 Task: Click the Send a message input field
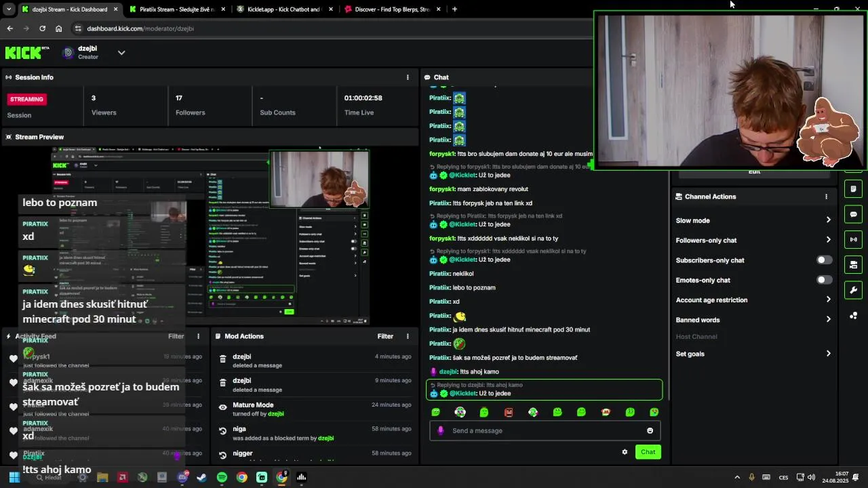click(x=545, y=430)
